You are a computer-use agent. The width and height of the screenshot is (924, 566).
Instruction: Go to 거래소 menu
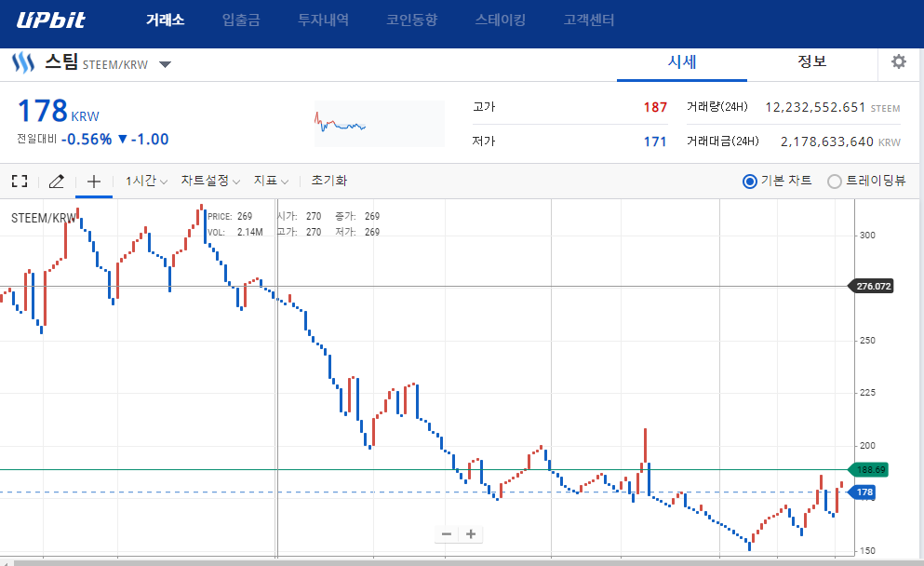[165, 20]
